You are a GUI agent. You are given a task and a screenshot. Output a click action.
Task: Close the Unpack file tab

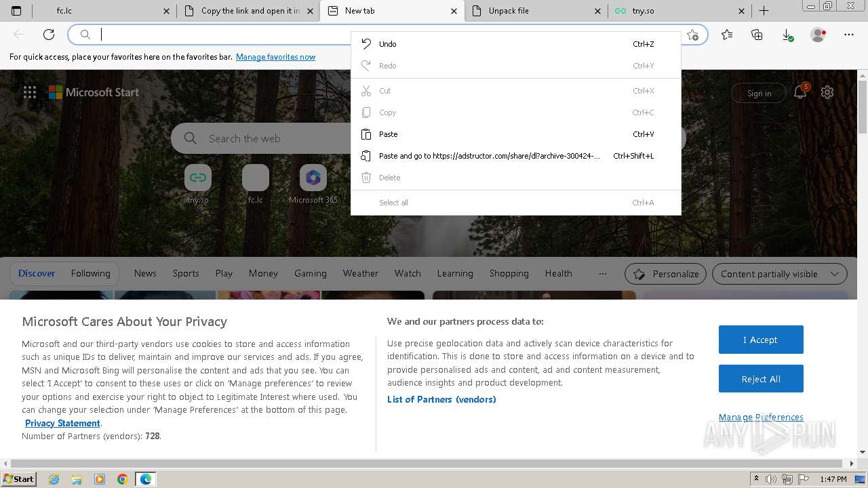coord(597,11)
